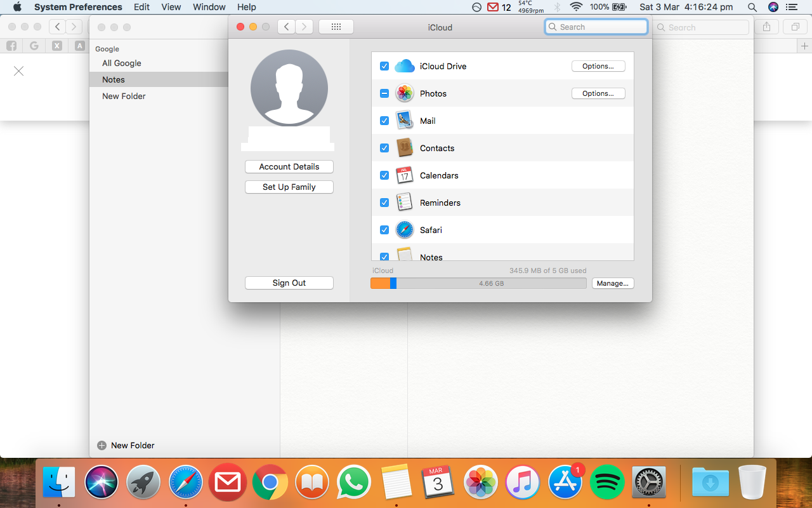Viewport: 812px width, 508px height.
Task: Open App Store with update badge
Action: click(x=565, y=482)
